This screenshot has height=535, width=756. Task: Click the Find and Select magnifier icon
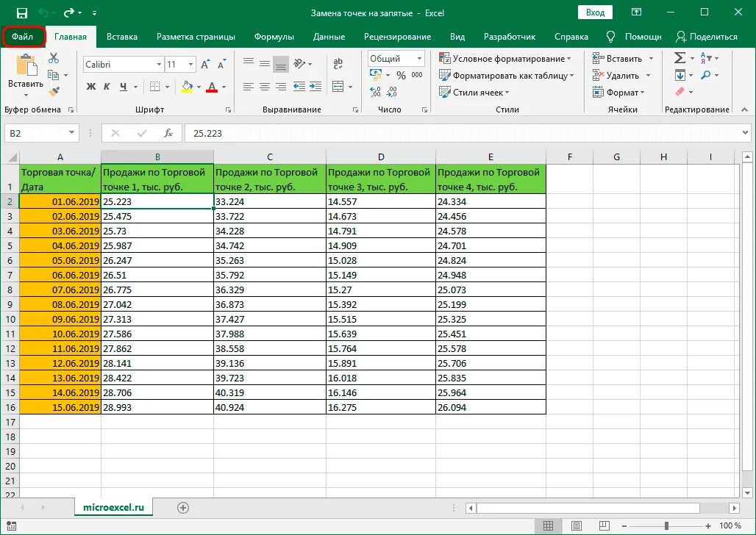click(706, 75)
